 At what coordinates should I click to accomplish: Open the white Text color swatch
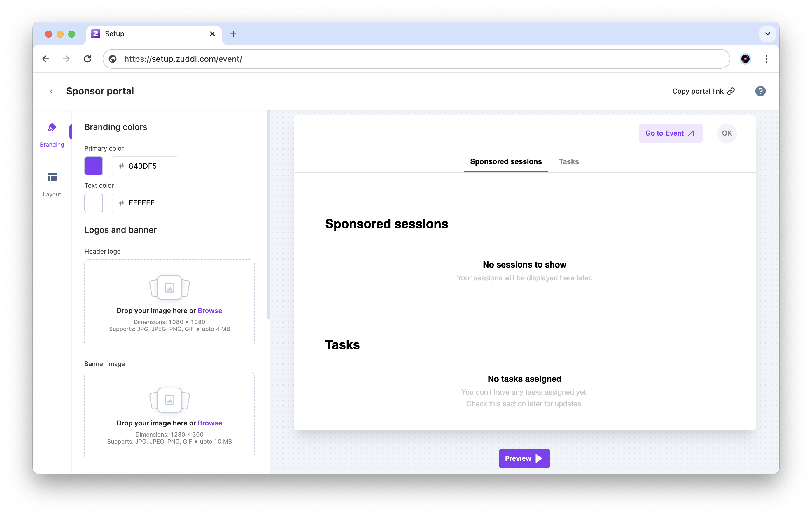pyautogui.click(x=94, y=203)
